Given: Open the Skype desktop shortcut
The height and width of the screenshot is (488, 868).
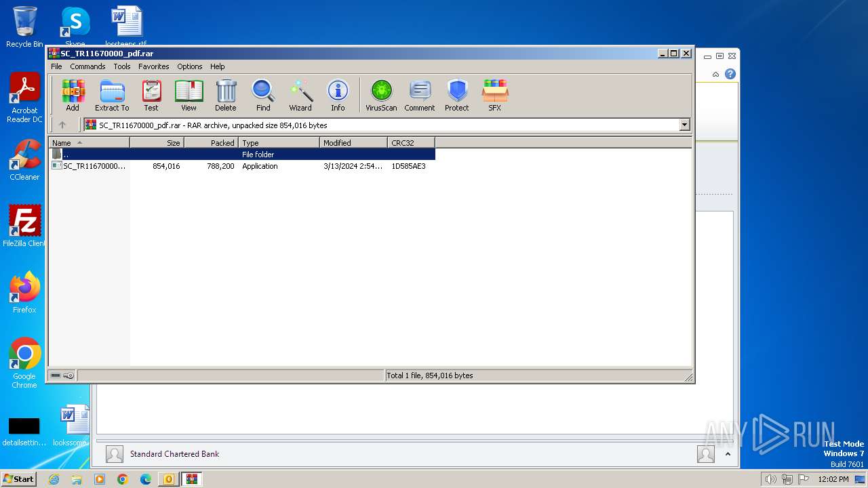Looking at the screenshot, I should [75, 27].
